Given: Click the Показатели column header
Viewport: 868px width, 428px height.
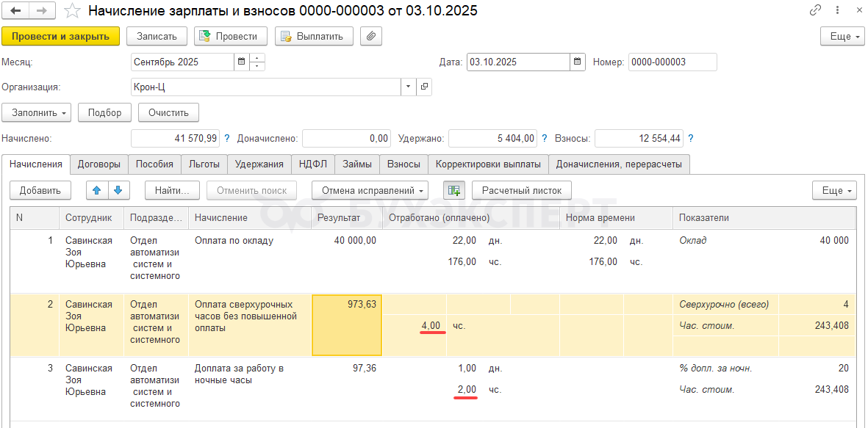Looking at the screenshot, I should pyautogui.click(x=764, y=218).
